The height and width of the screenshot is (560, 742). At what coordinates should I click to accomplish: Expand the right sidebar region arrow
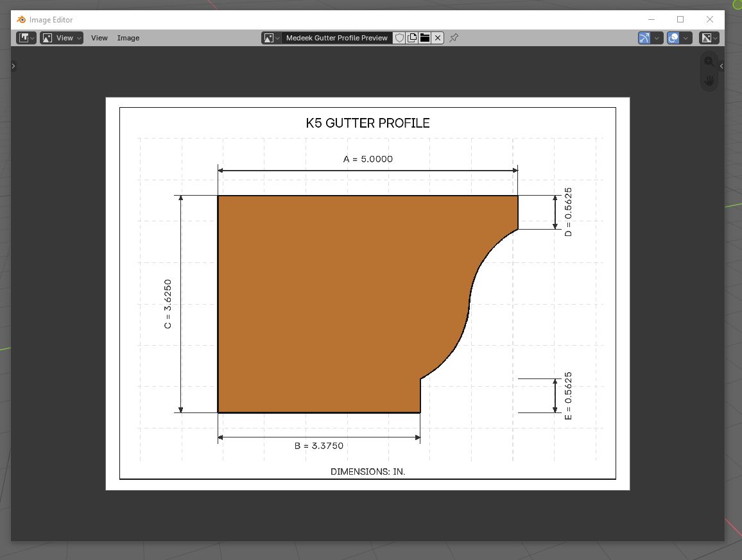[721, 66]
